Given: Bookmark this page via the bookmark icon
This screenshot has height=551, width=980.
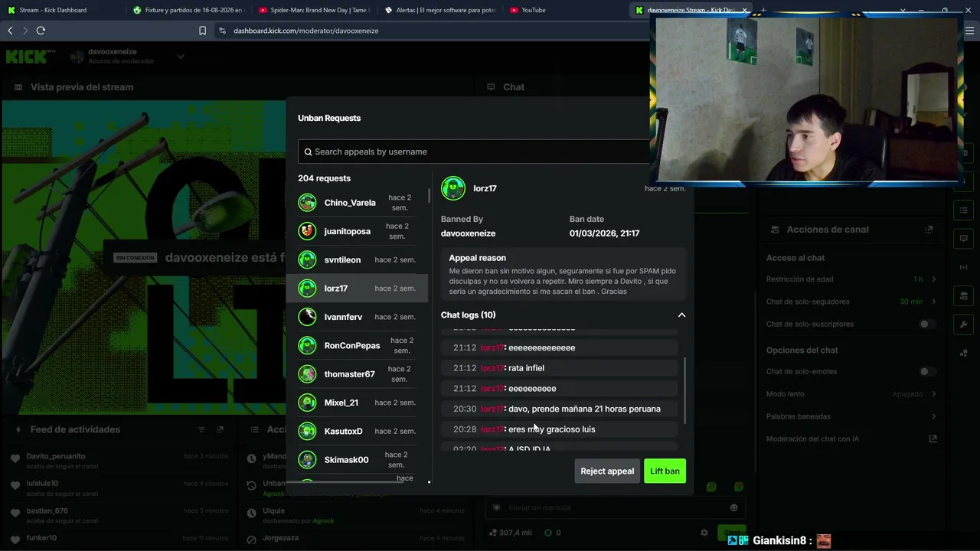Looking at the screenshot, I should [202, 31].
